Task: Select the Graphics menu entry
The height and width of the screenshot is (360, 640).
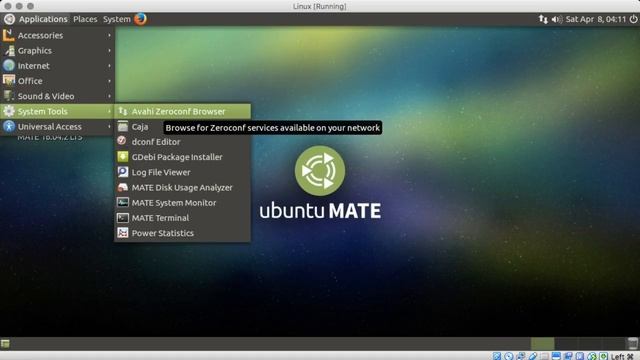Action: (x=58, y=51)
